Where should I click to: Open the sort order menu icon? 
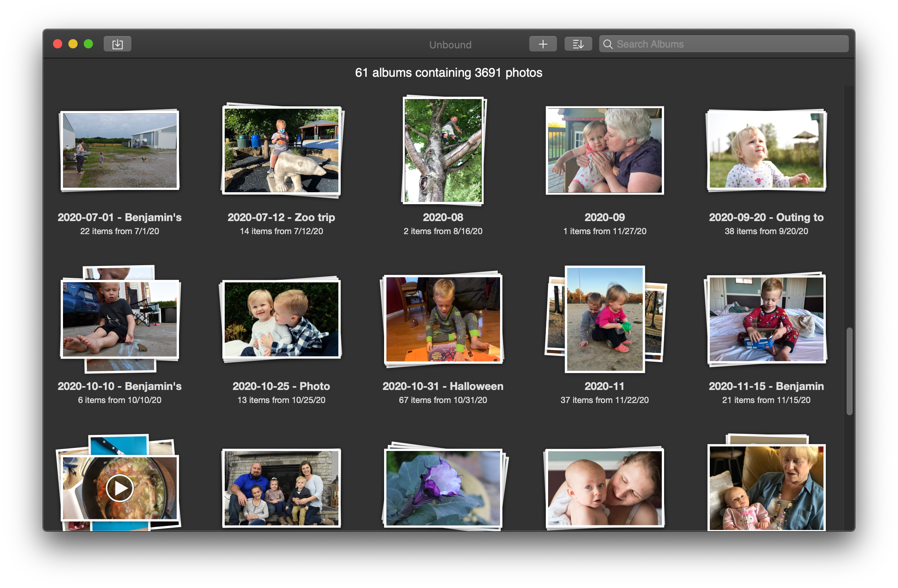click(x=578, y=44)
